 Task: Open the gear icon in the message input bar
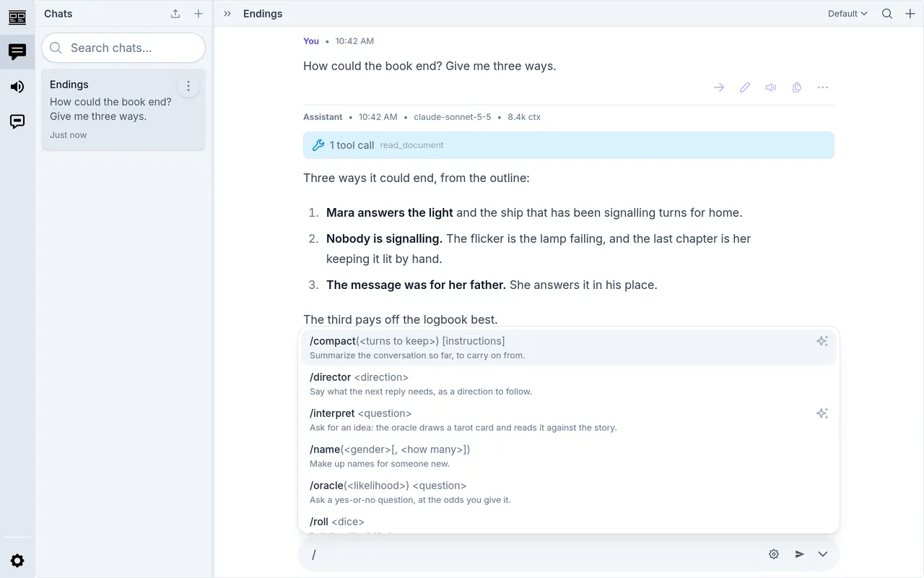(x=774, y=554)
